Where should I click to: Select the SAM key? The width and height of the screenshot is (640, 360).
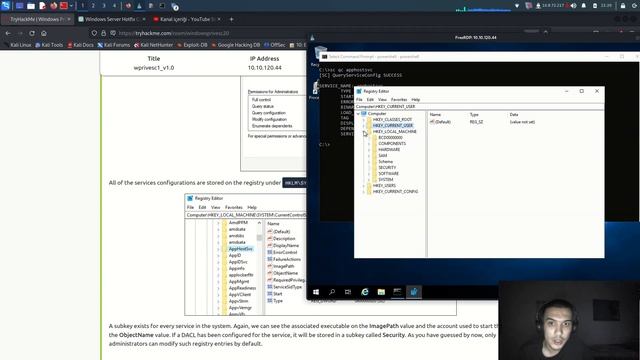tap(382, 156)
